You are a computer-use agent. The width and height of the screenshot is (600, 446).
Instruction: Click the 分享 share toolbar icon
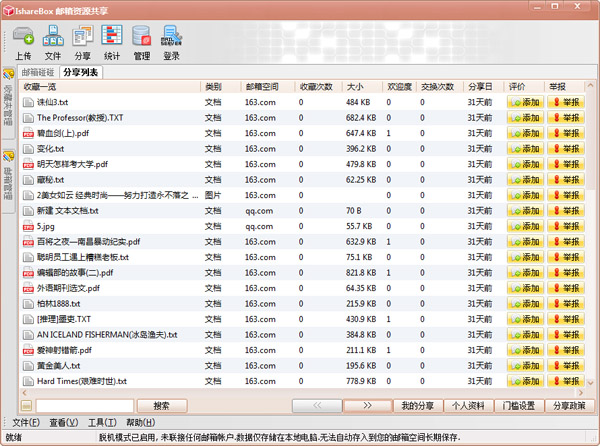82,42
